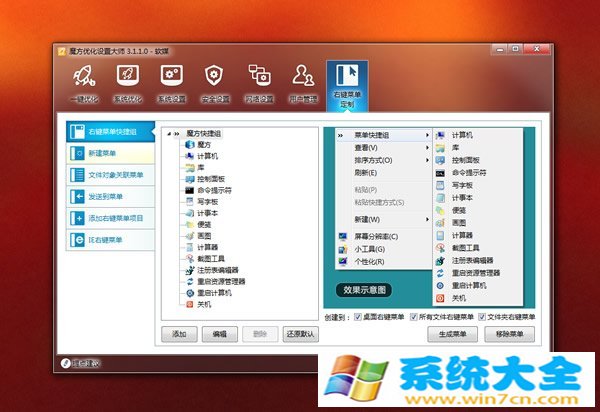The width and height of the screenshot is (600, 412).
Task: Click the 效果示意图 label on preview
Action: [x=364, y=290]
